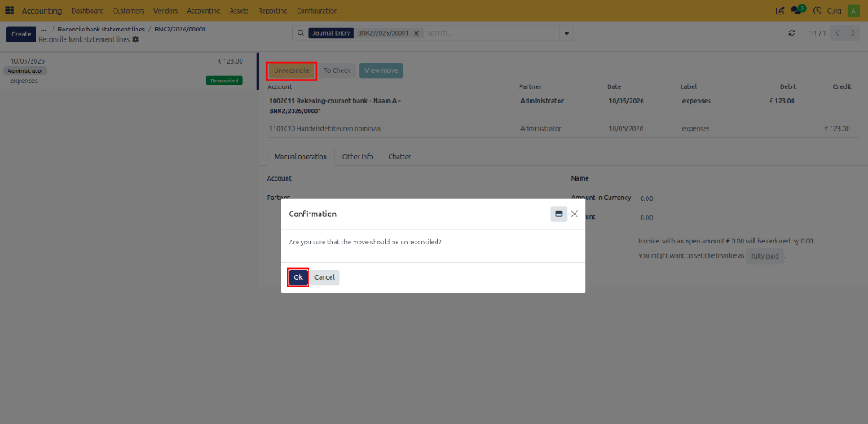This screenshot has width=868, height=424.
Task: Open the apps grid menu icon
Action: (x=9, y=10)
